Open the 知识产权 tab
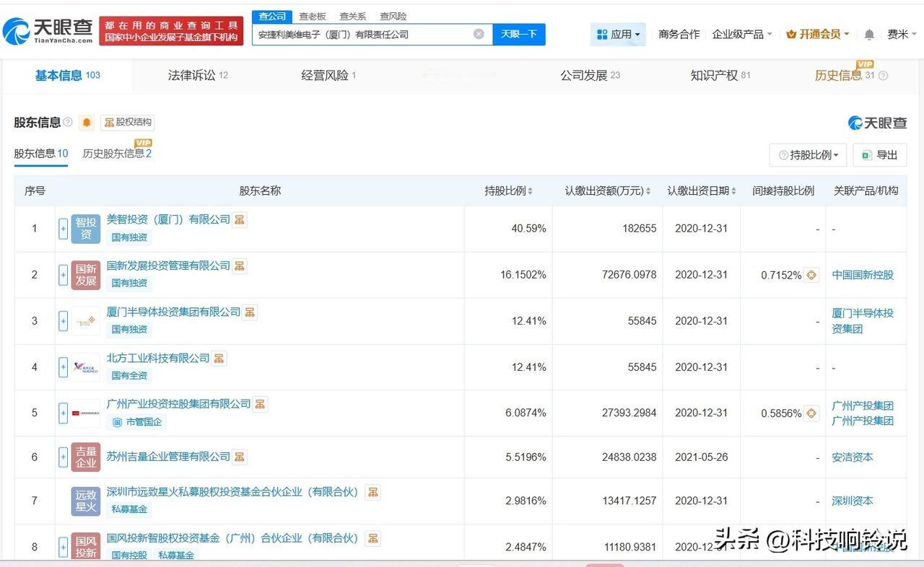Screen dimensions: 924x567 (x=720, y=75)
